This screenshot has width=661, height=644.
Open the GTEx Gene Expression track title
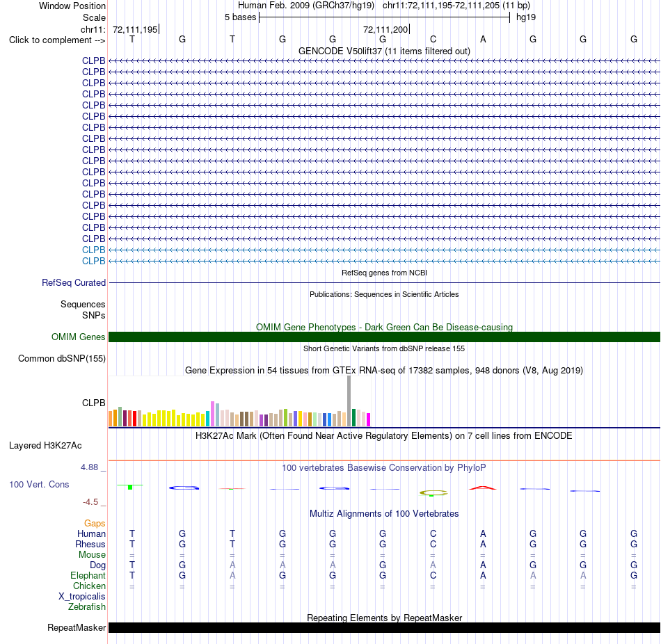384,370
